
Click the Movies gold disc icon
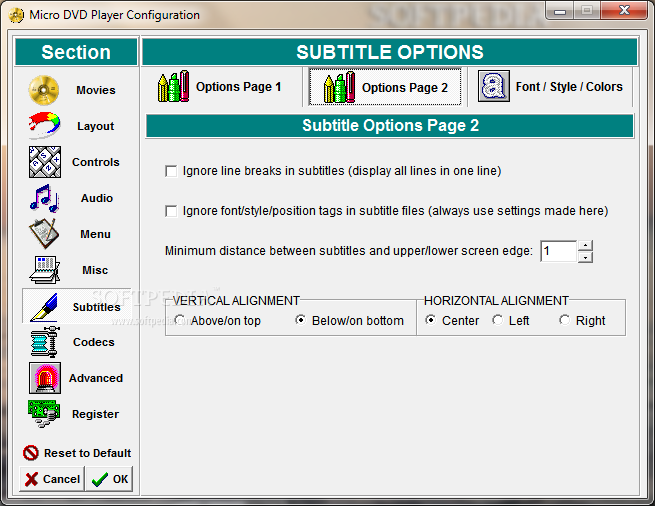[x=44, y=90]
